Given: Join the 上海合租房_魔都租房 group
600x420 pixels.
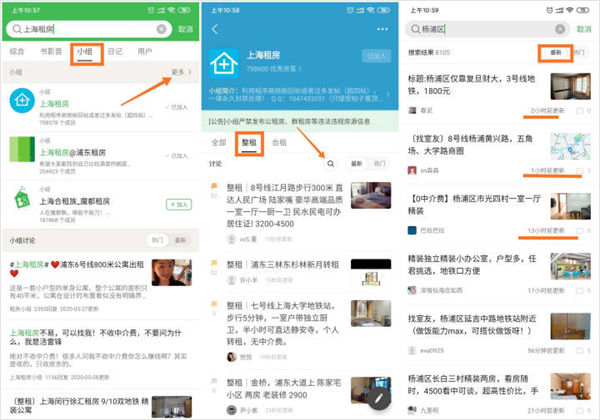Looking at the screenshot, I should (179, 204).
